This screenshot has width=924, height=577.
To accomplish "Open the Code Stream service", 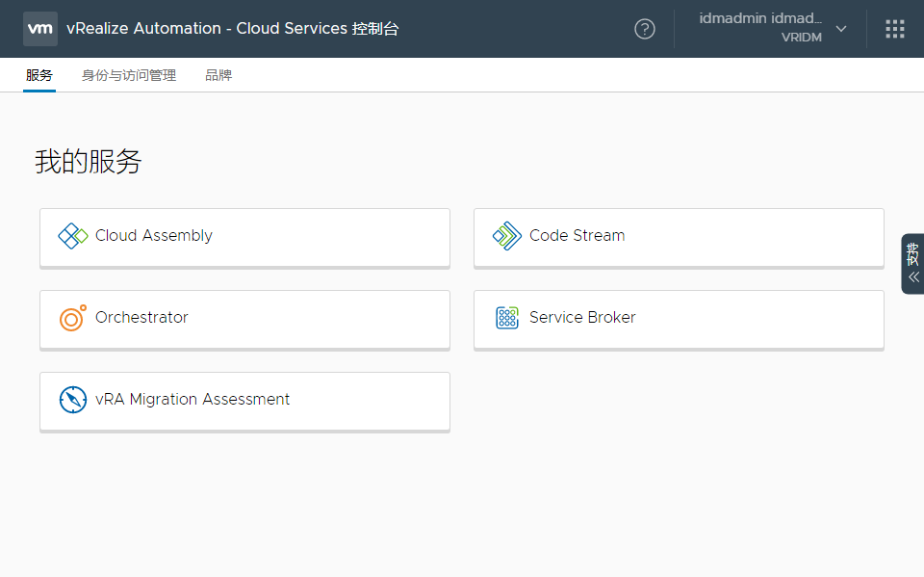I will (x=679, y=238).
